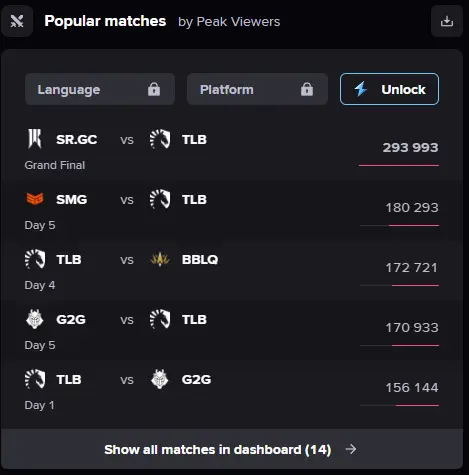Click the SMG orange team logo
The height and width of the screenshot is (475, 469).
pyautogui.click(x=35, y=199)
